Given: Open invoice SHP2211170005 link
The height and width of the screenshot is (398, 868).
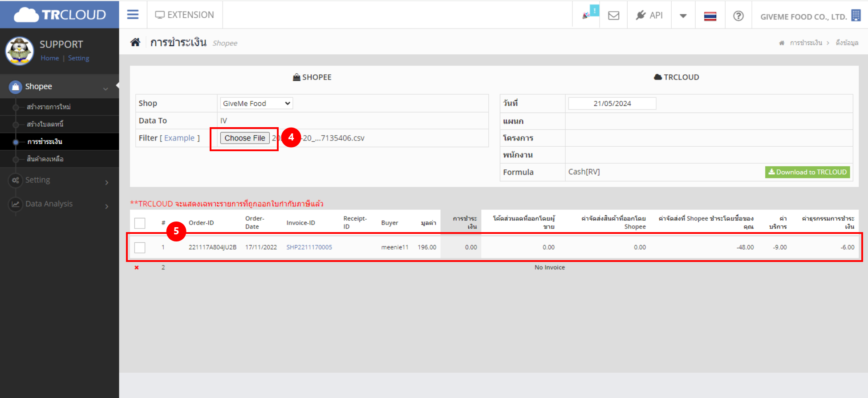Looking at the screenshot, I should (309, 247).
